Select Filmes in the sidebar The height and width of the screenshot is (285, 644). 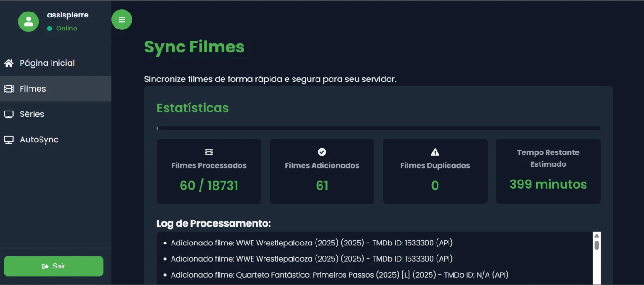pos(33,89)
